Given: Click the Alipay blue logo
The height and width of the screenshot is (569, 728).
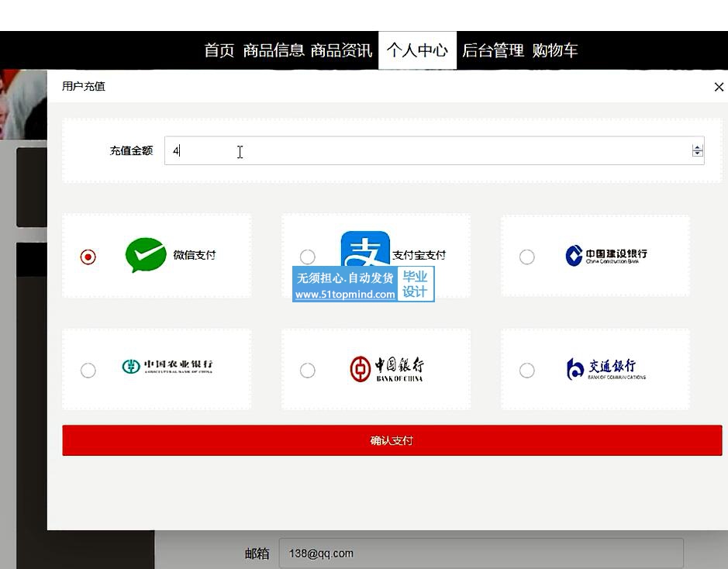Looking at the screenshot, I should tap(365, 249).
